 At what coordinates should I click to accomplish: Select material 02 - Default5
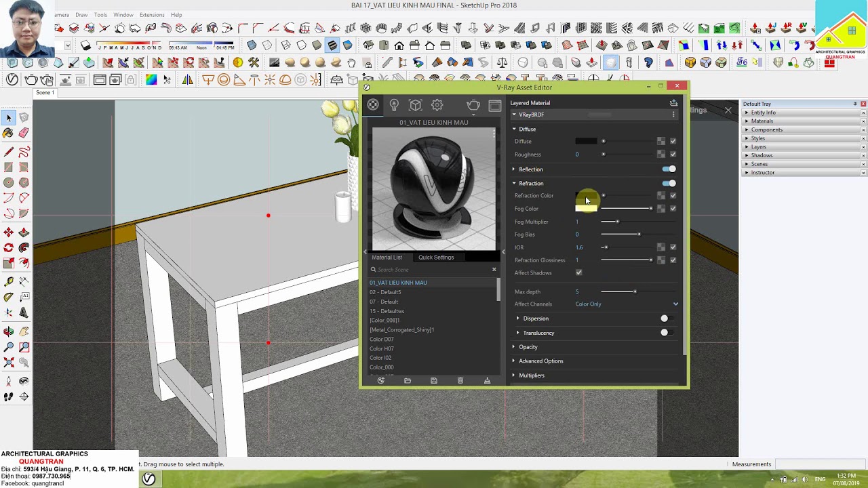385,292
